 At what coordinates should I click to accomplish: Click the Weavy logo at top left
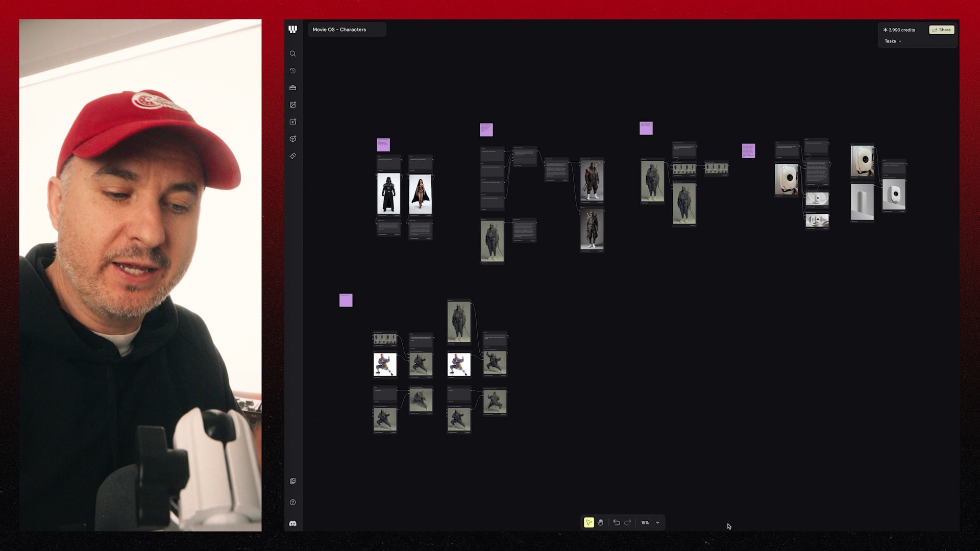pos(292,29)
